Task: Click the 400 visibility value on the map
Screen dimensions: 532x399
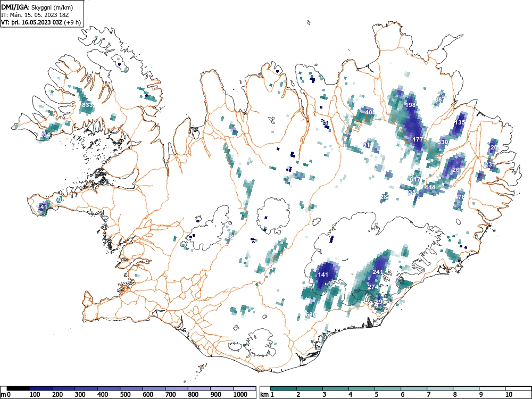Action: [x=370, y=112]
